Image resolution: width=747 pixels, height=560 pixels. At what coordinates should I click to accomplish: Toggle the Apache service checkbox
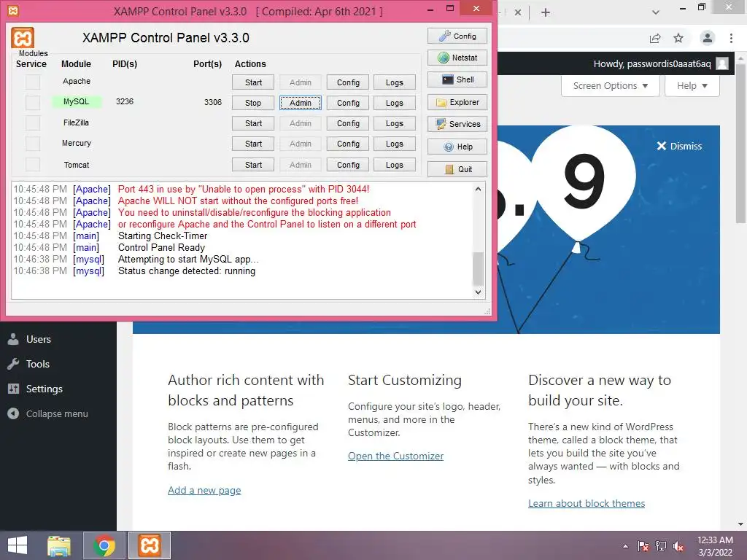pos(33,82)
